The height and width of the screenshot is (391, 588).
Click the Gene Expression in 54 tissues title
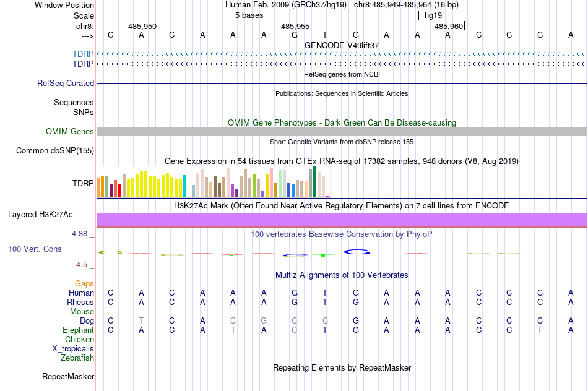[x=342, y=161]
